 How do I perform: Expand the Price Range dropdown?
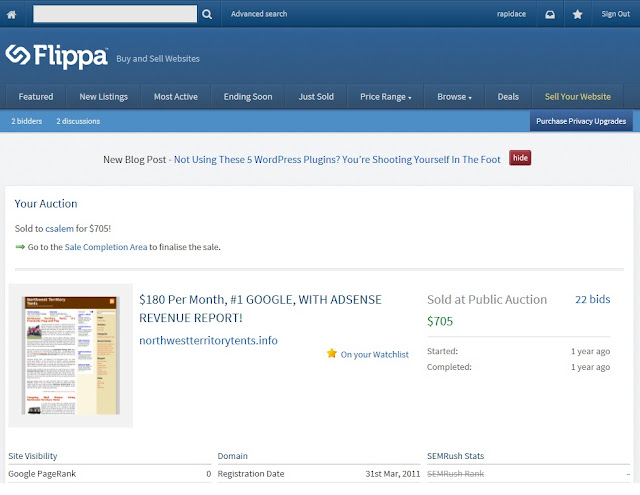(386, 97)
